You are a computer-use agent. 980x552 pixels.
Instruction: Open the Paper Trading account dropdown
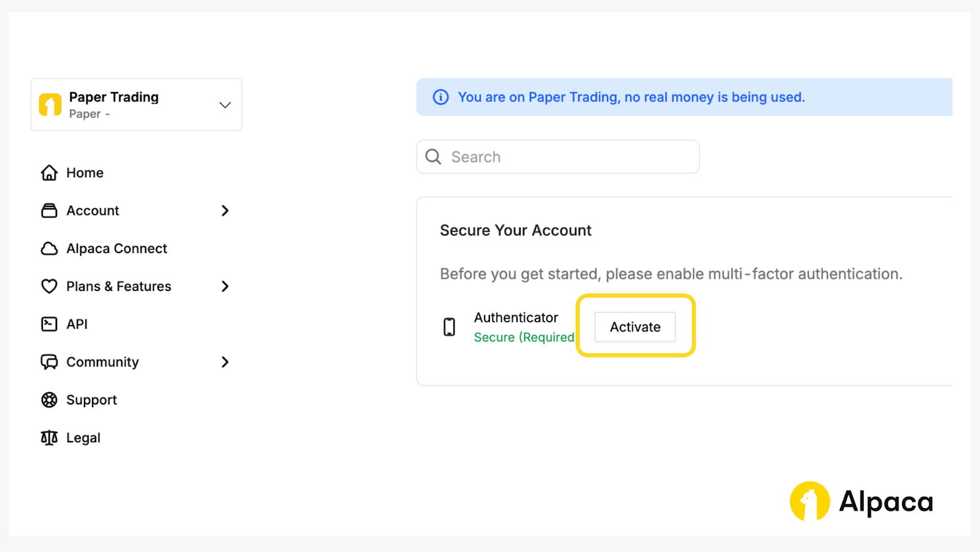225,105
